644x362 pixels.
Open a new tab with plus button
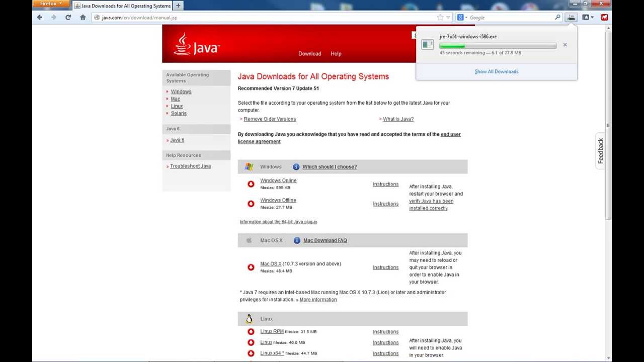(178, 6)
